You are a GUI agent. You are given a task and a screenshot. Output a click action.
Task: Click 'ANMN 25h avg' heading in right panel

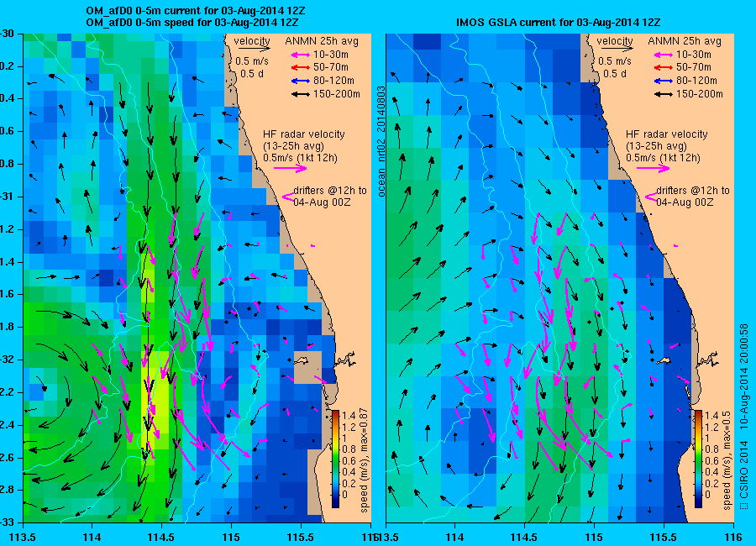tap(685, 41)
